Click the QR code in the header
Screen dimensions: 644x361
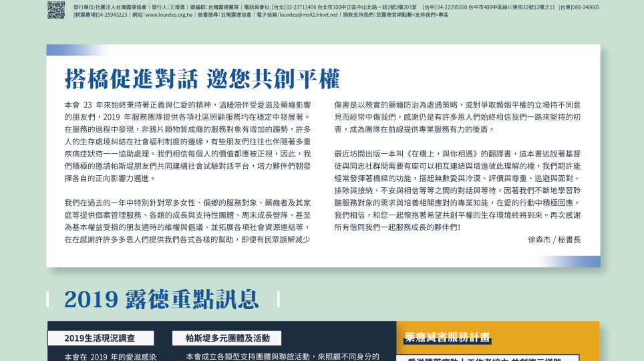tap(56, 9)
